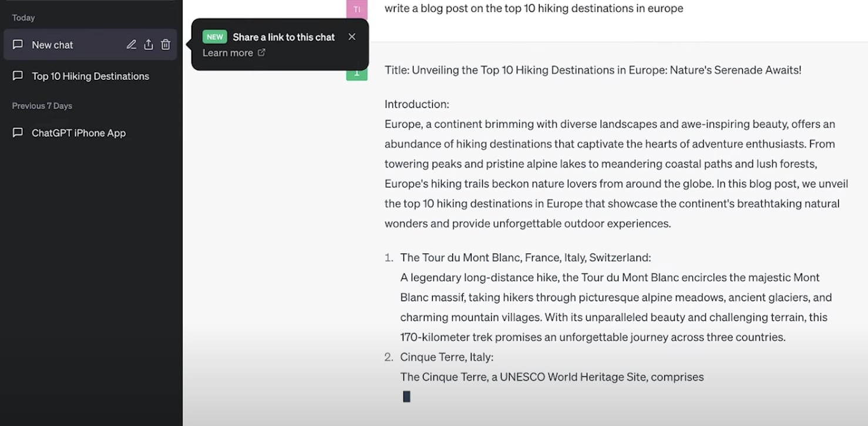Click the user prompt about hiking destinations
This screenshot has width=868, height=426.
(533, 8)
